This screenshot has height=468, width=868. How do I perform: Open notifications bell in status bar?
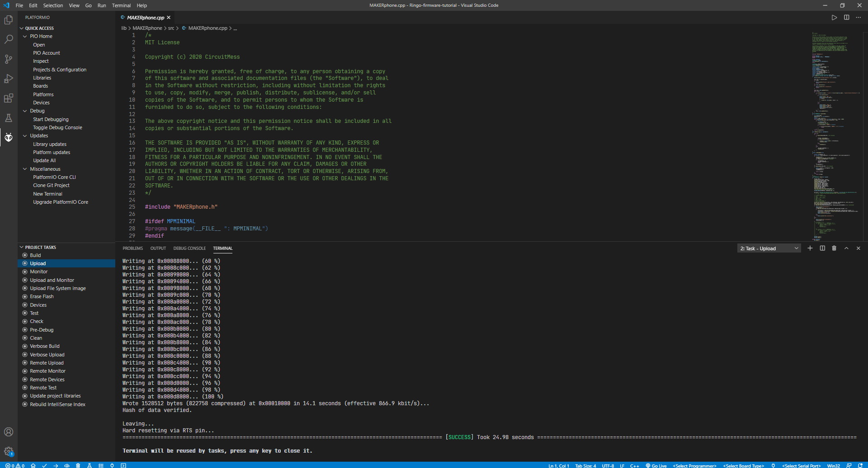click(x=860, y=465)
